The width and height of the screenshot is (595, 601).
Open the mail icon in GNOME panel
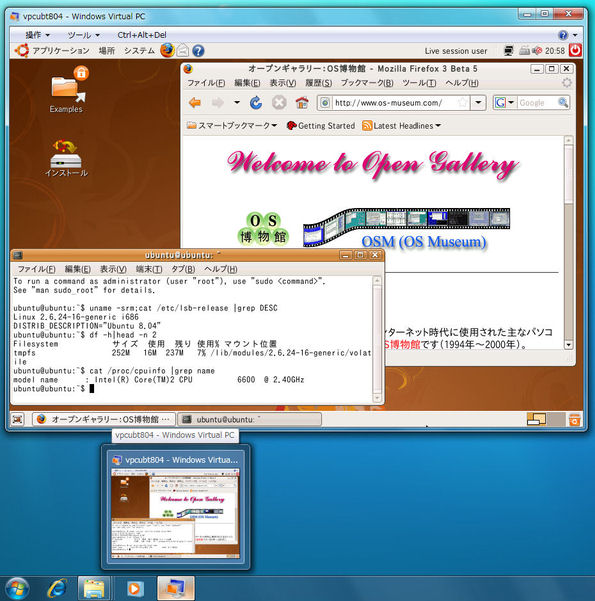pos(183,51)
